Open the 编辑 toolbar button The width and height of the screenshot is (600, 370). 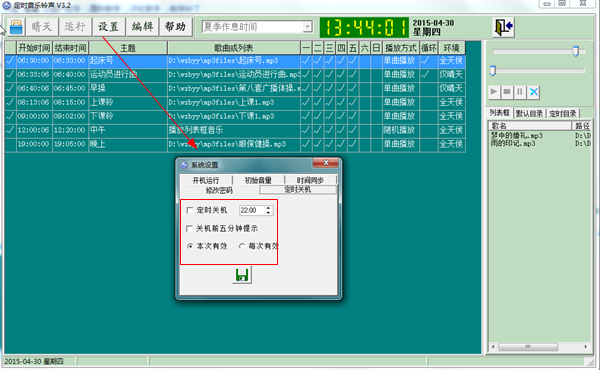click(142, 27)
